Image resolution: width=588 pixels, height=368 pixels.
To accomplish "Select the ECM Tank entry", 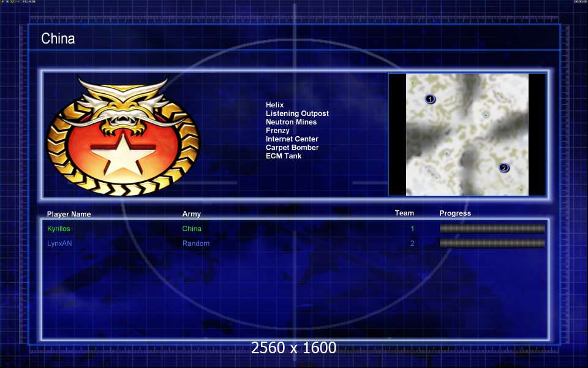I will tap(284, 156).
